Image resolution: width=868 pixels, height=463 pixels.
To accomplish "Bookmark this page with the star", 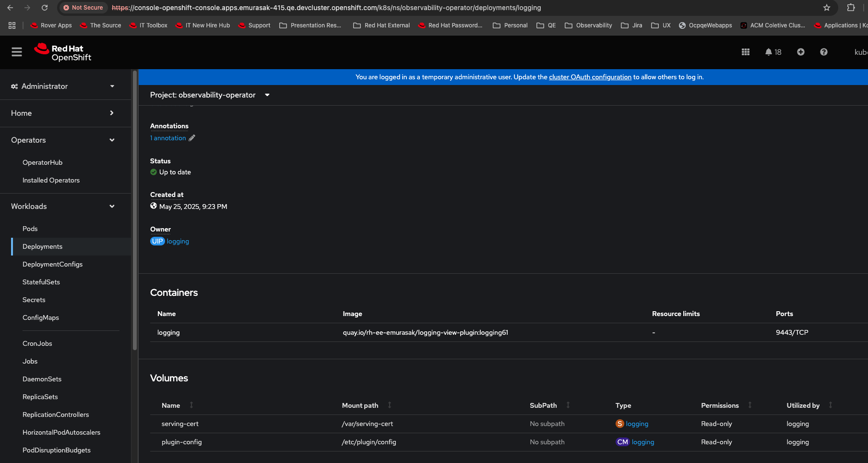I will [827, 8].
